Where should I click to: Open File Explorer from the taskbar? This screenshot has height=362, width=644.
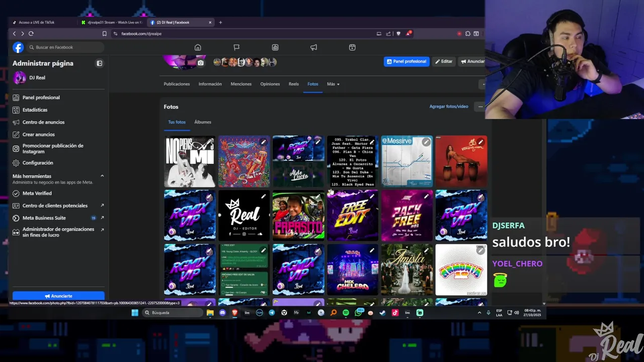coord(210,313)
